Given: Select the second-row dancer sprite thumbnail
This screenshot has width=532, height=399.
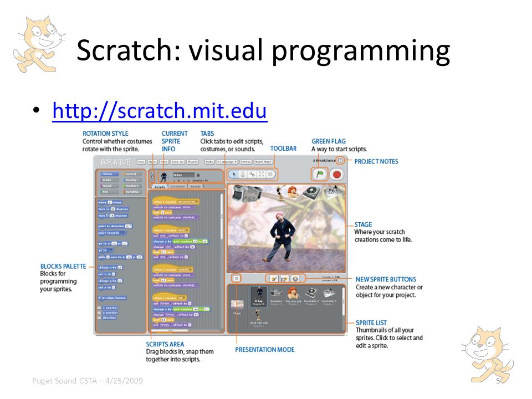Looking at the screenshot, I should click(259, 318).
